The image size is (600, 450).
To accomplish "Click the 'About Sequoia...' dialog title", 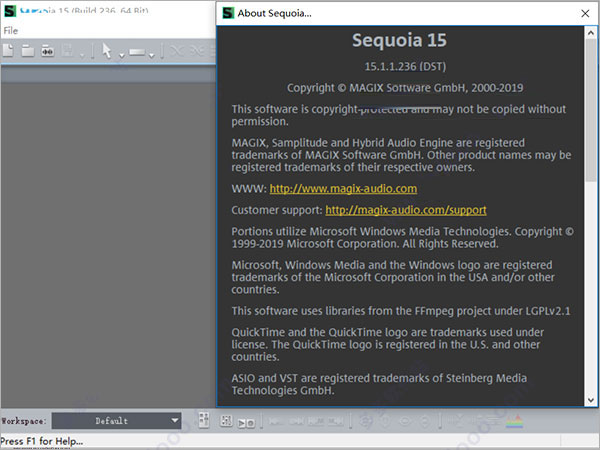I will pos(274,13).
